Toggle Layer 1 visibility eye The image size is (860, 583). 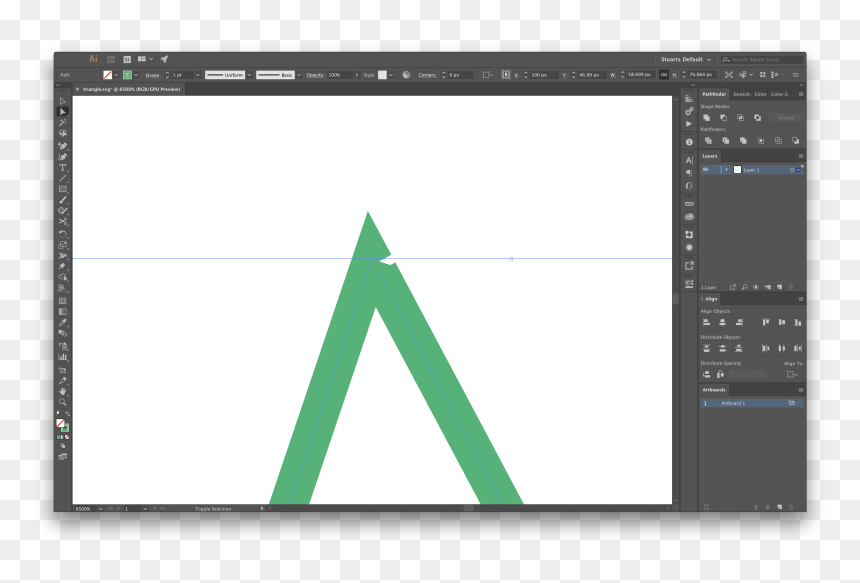(x=705, y=169)
